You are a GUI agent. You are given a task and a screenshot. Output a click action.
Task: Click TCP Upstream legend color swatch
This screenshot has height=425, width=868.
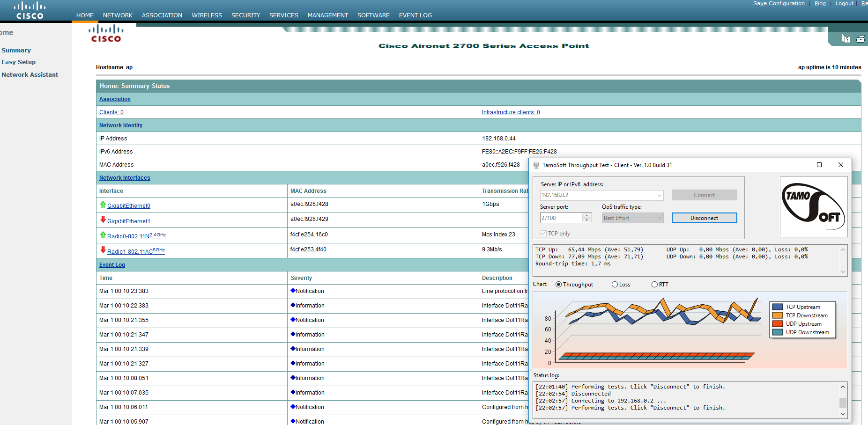pos(778,307)
